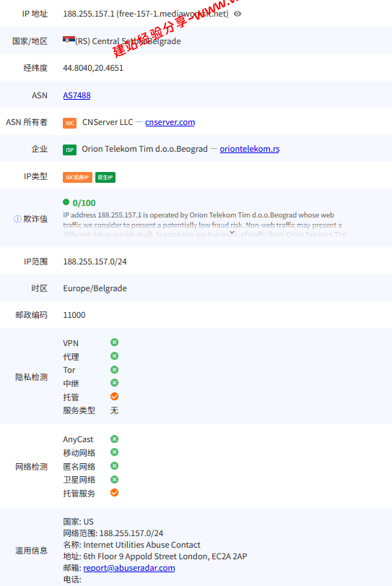392x586 pixels.
Task: Open the oriontelekom.rs link
Action: (x=249, y=149)
